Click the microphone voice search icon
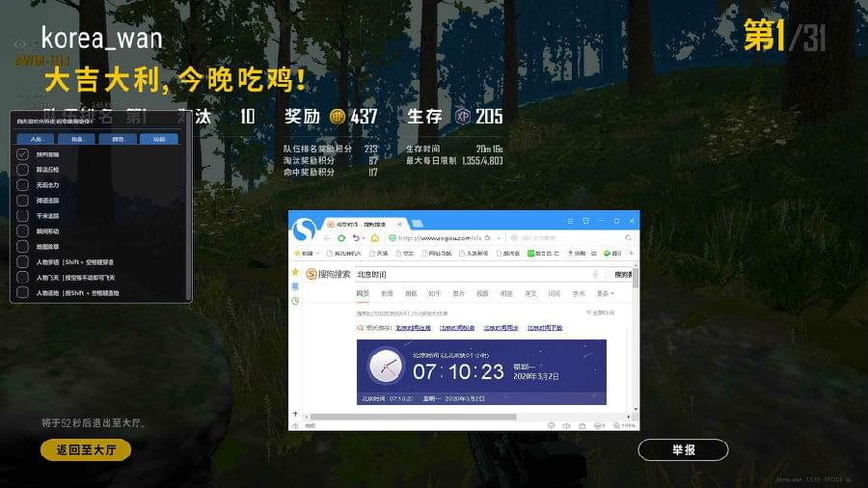This screenshot has width=868, height=488. click(x=595, y=274)
